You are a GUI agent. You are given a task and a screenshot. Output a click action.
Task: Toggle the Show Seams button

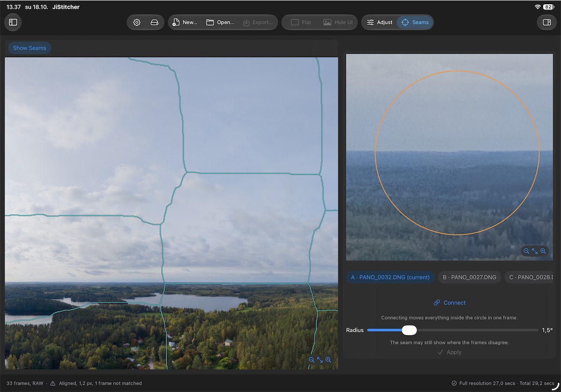coord(29,48)
